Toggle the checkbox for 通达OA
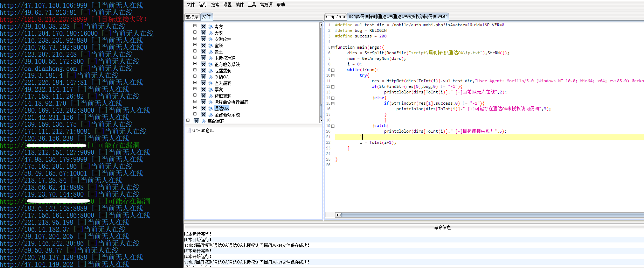 203,108
